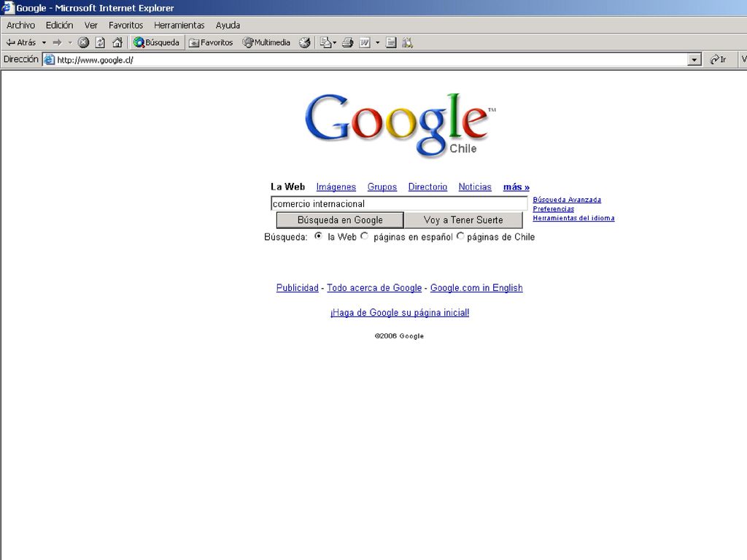Viewport: 747px width, 560px height.
Task: Open Google.com in English link
Action: pos(476,287)
